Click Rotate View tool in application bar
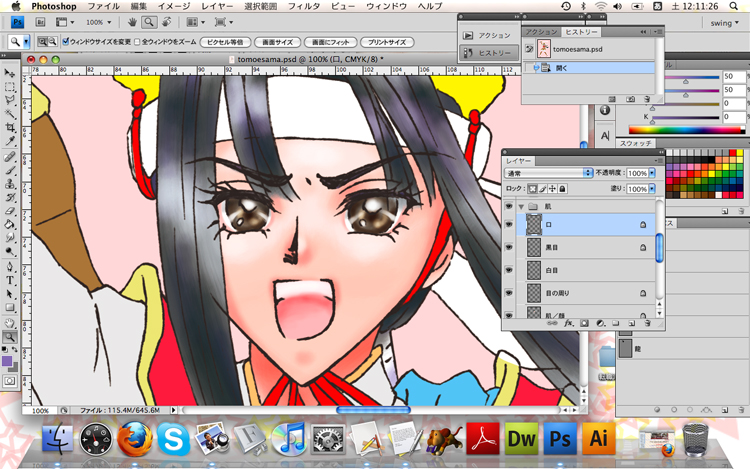Screen dimensions: 750x469 point(166,22)
